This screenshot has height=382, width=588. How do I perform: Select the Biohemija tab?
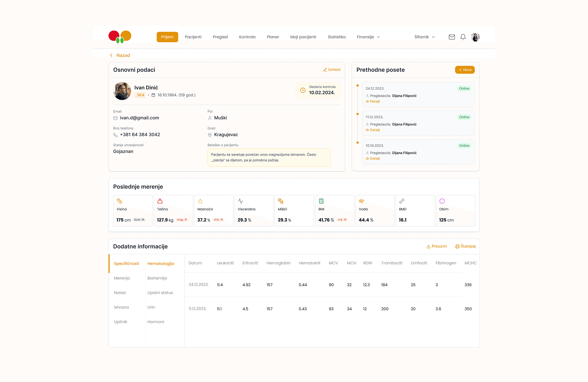click(157, 278)
